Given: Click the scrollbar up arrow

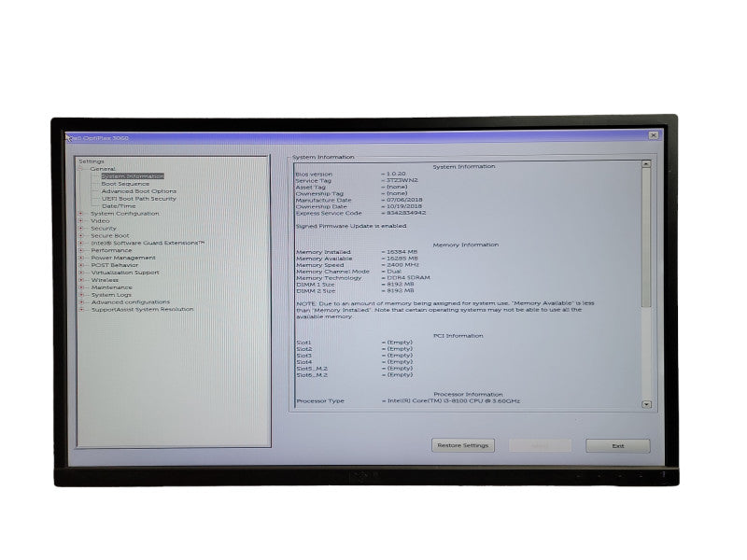Looking at the screenshot, I should [x=646, y=164].
